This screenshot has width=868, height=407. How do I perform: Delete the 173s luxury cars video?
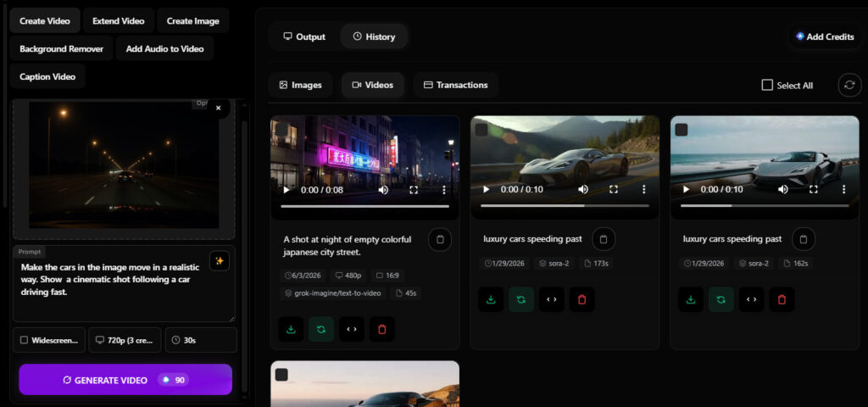[581, 299]
